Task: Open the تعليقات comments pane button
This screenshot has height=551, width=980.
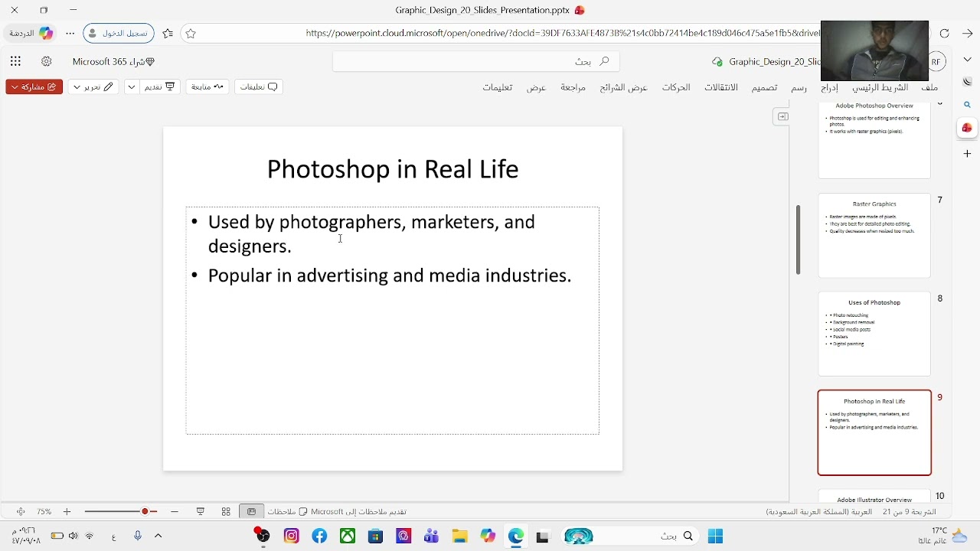Action: click(259, 87)
